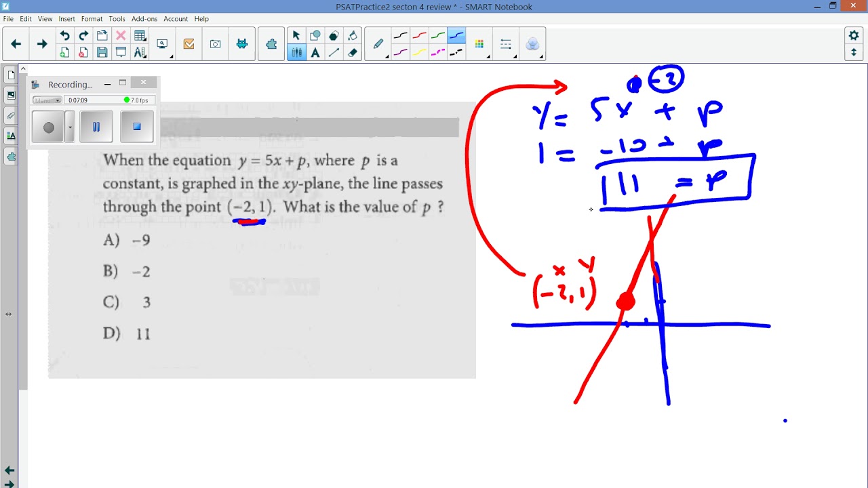Image resolution: width=868 pixels, height=488 pixels.
Task: Undo the last action
Action: 64,36
